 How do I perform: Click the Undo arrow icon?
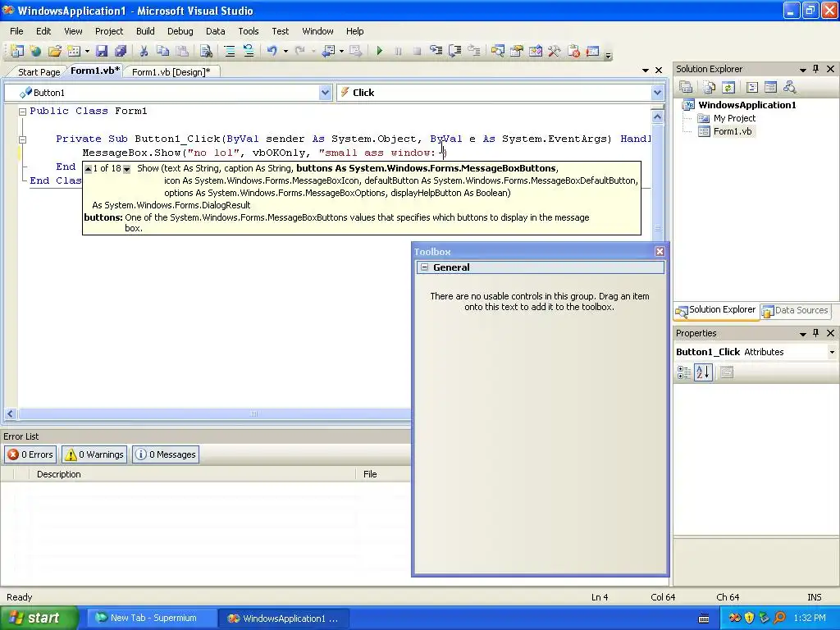pyautogui.click(x=272, y=51)
